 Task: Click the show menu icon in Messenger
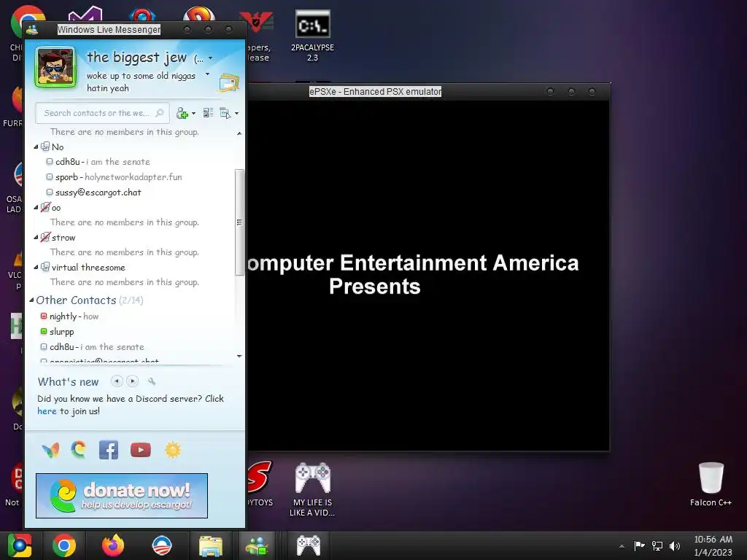[x=225, y=113]
